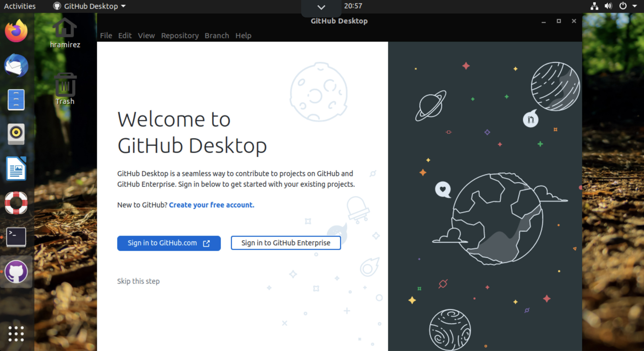644x351 pixels.
Task: Open the Files manager dock icon
Action: pyautogui.click(x=16, y=100)
